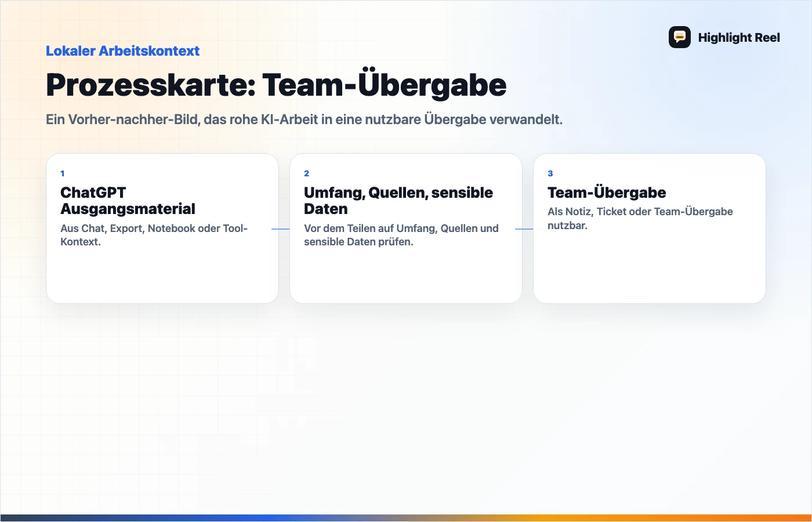Click the text 'Als Notiz, Ticket oder Team-Übergabe nutzbar.'
This screenshot has width=812, height=522.
click(x=640, y=219)
